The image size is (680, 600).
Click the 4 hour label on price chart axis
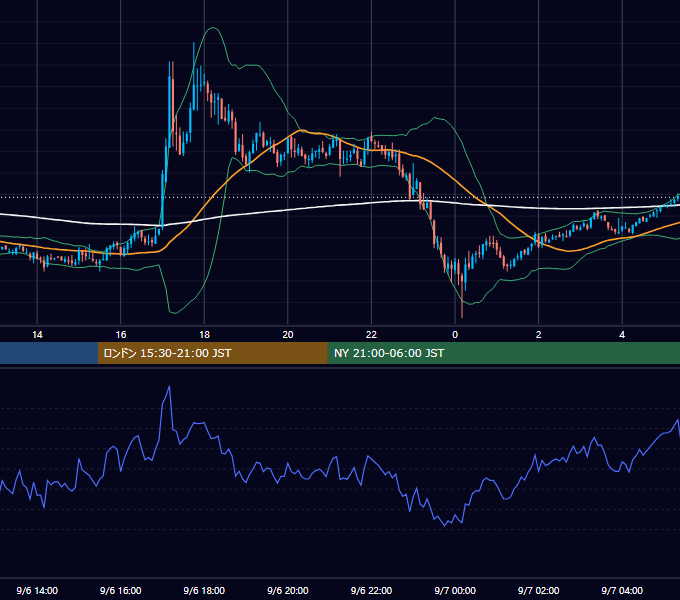[x=622, y=335]
